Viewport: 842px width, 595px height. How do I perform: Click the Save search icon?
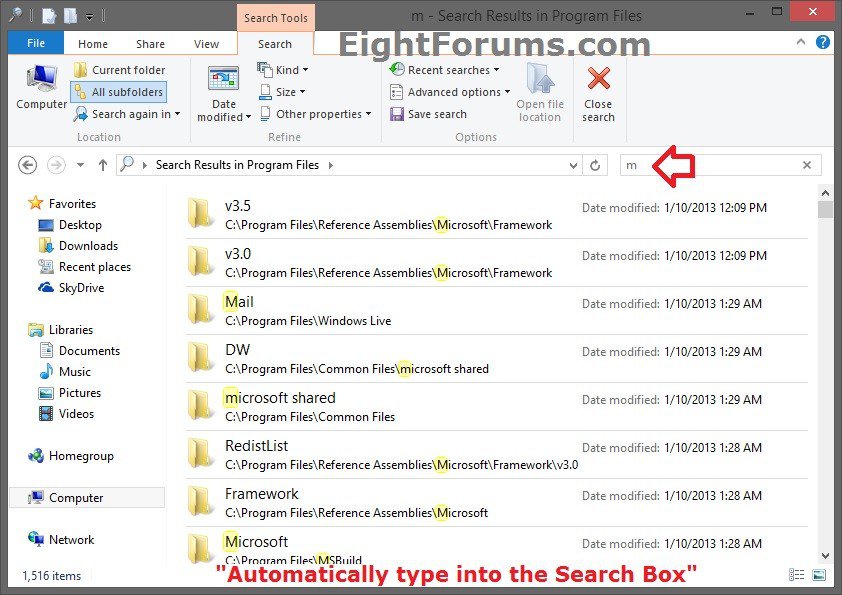coord(397,114)
